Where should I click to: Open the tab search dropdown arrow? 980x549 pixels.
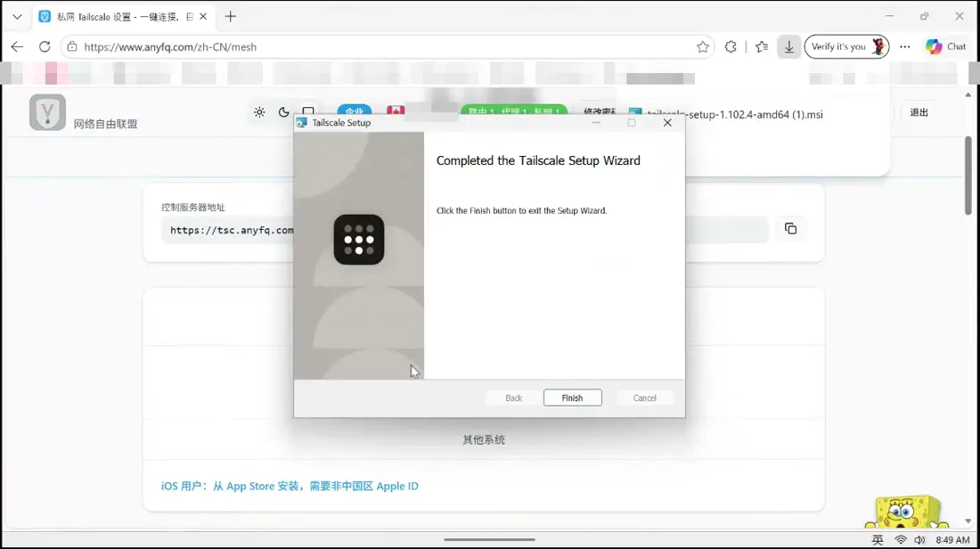pos(18,17)
